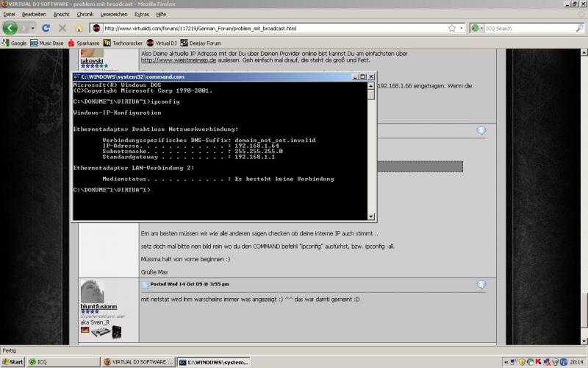Click the 20:14 system clock
Image resolution: width=588 pixels, height=368 pixels.
(x=576, y=362)
